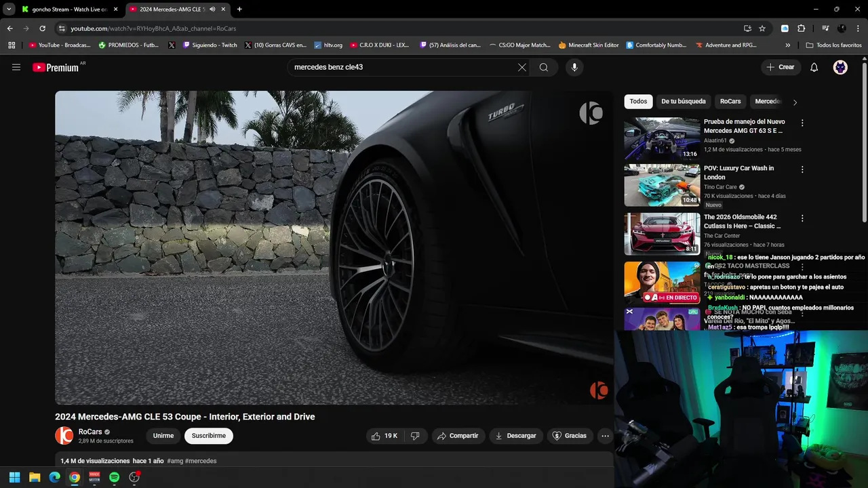
Task: Select the Todos filter chip
Action: 638,101
